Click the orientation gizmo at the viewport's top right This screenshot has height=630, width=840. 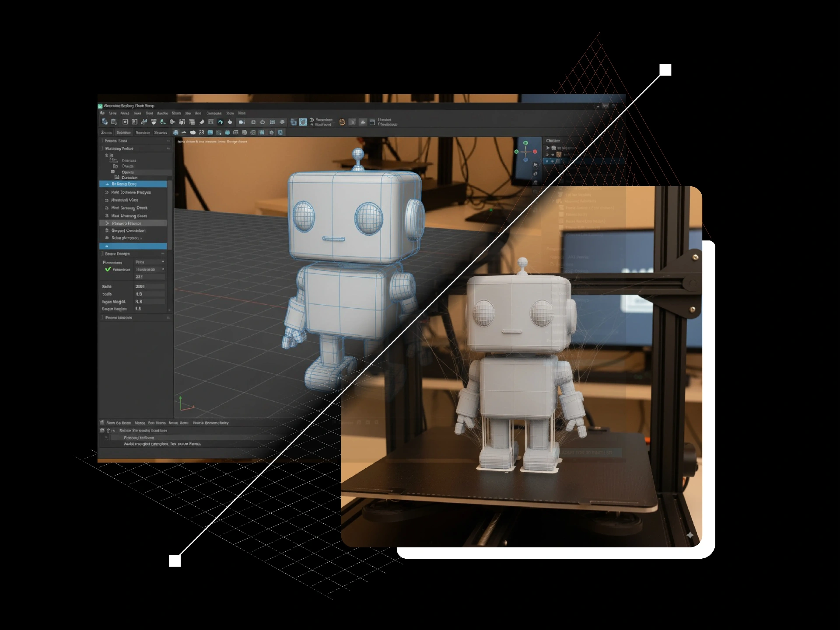525,151
